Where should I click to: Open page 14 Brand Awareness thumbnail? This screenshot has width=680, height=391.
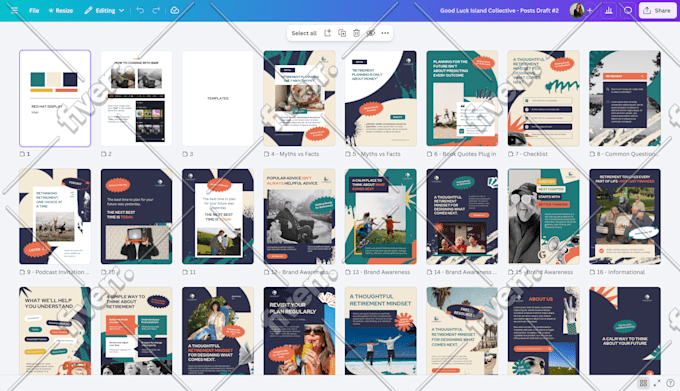(x=462, y=217)
